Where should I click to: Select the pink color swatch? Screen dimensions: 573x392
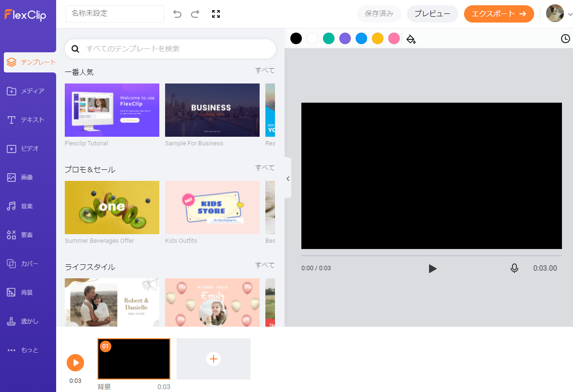click(394, 38)
